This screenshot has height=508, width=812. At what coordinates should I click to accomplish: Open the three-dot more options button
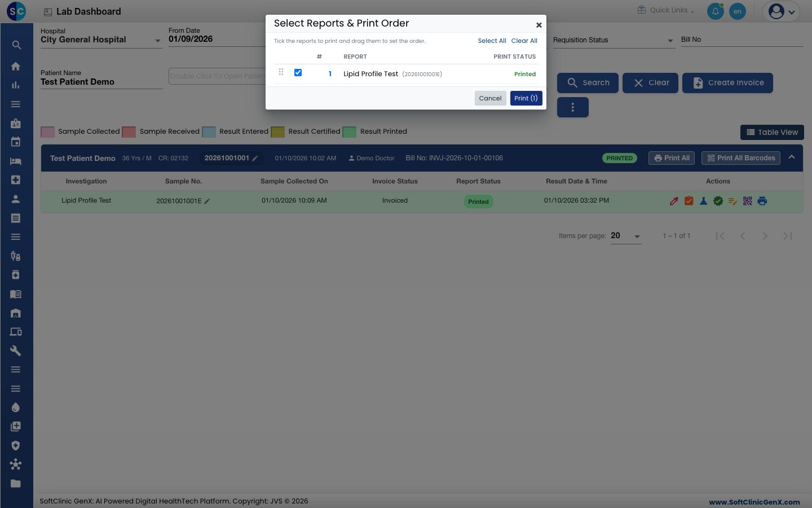573,107
